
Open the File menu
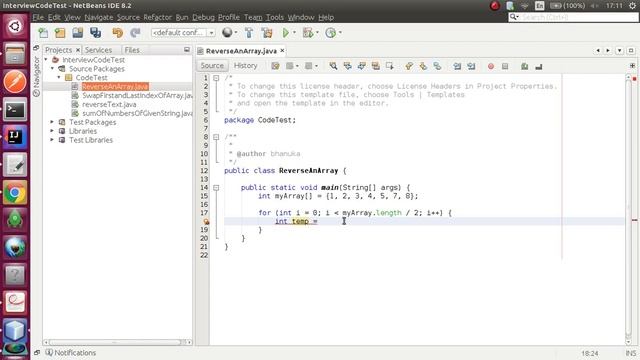click(38, 17)
